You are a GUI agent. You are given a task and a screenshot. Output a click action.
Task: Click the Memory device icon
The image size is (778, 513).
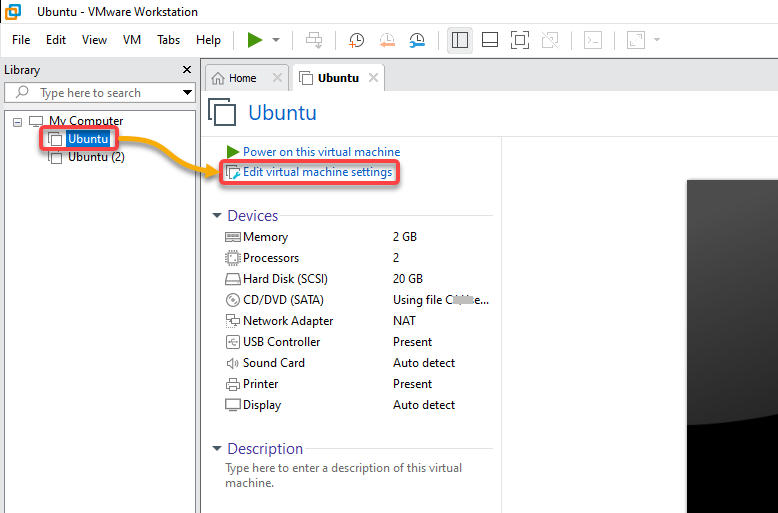232,237
